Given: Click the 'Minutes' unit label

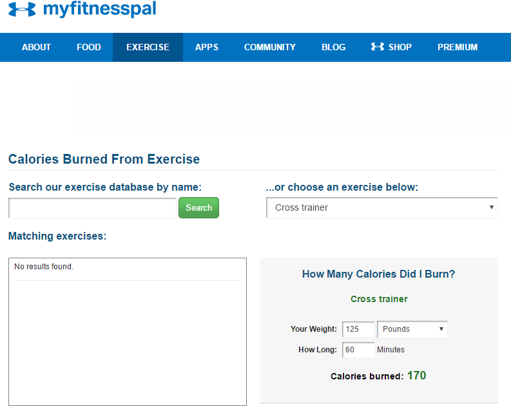Looking at the screenshot, I should [x=390, y=350].
